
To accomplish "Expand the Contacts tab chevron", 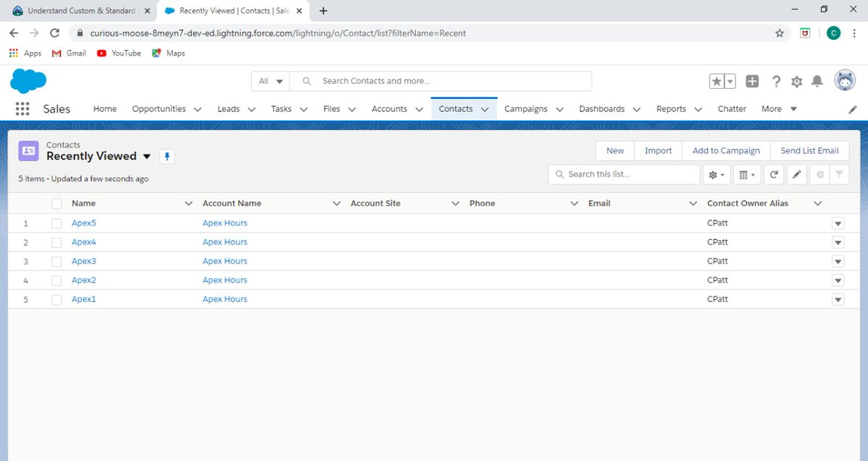I will [485, 109].
